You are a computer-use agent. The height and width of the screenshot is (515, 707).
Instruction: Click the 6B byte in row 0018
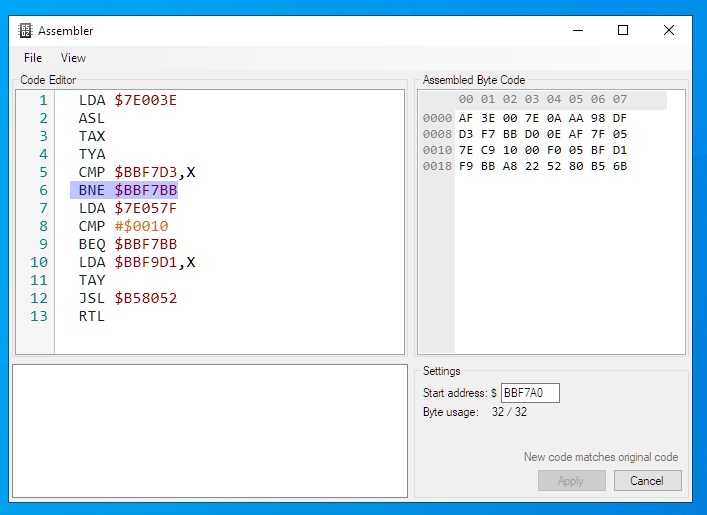pyautogui.click(x=620, y=166)
